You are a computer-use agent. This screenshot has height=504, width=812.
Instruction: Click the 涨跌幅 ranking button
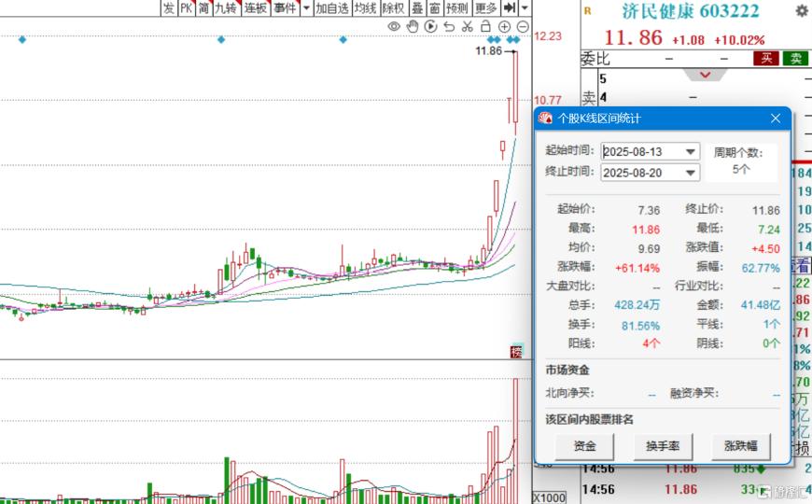click(x=741, y=446)
